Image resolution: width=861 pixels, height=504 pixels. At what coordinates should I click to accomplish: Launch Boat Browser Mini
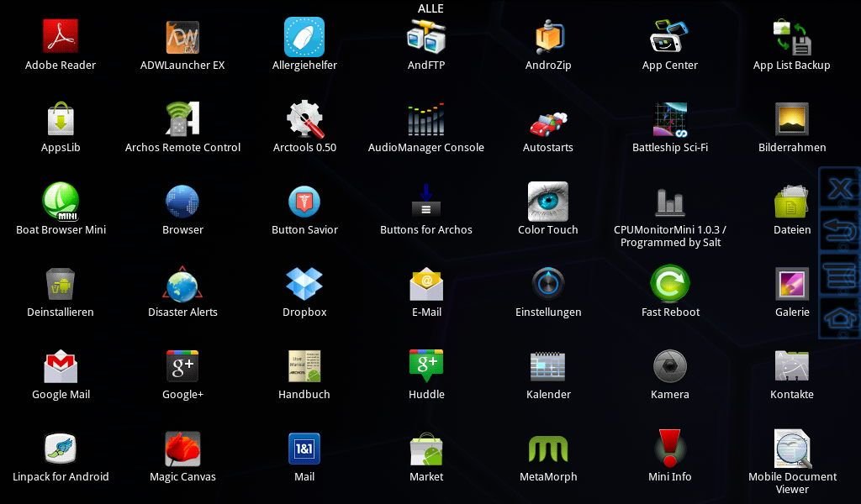pyautogui.click(x=61, y=202)
